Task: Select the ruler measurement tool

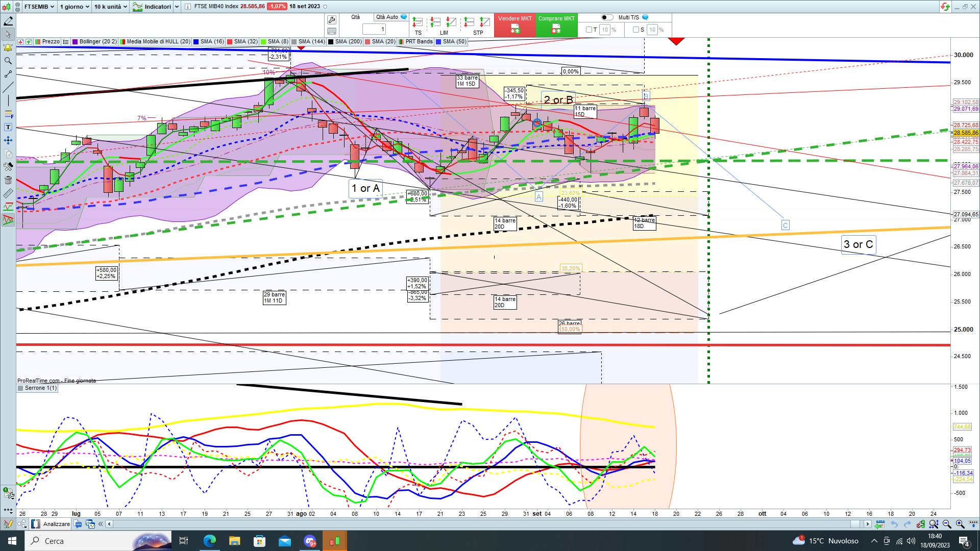Action: (8, 193)
